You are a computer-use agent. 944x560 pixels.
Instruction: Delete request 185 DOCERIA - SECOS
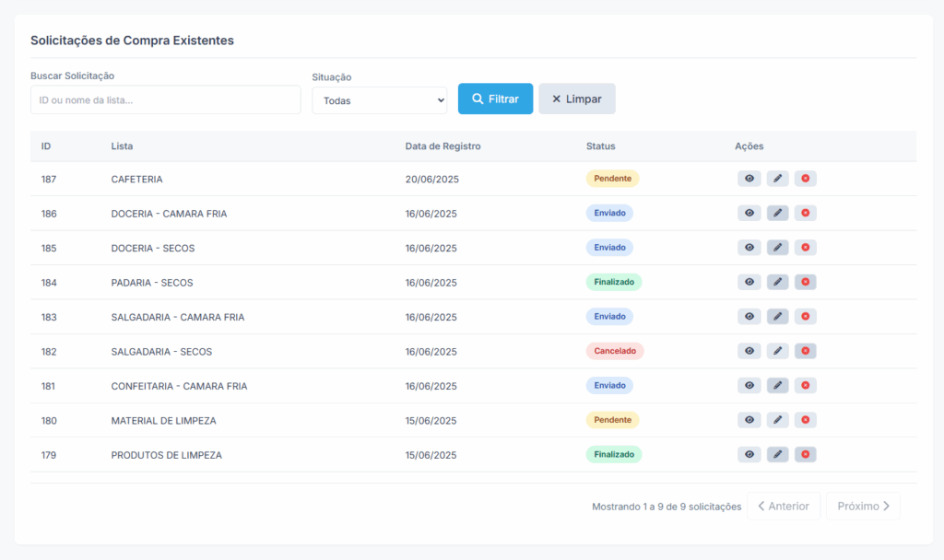805,247
